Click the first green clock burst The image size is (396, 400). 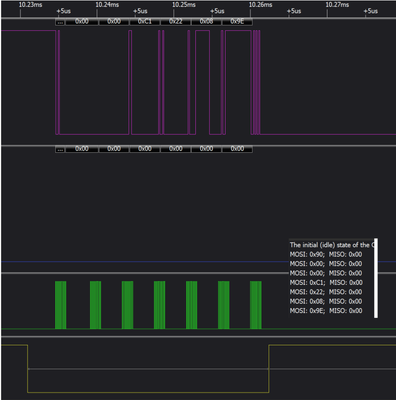[x=60, y=305]
